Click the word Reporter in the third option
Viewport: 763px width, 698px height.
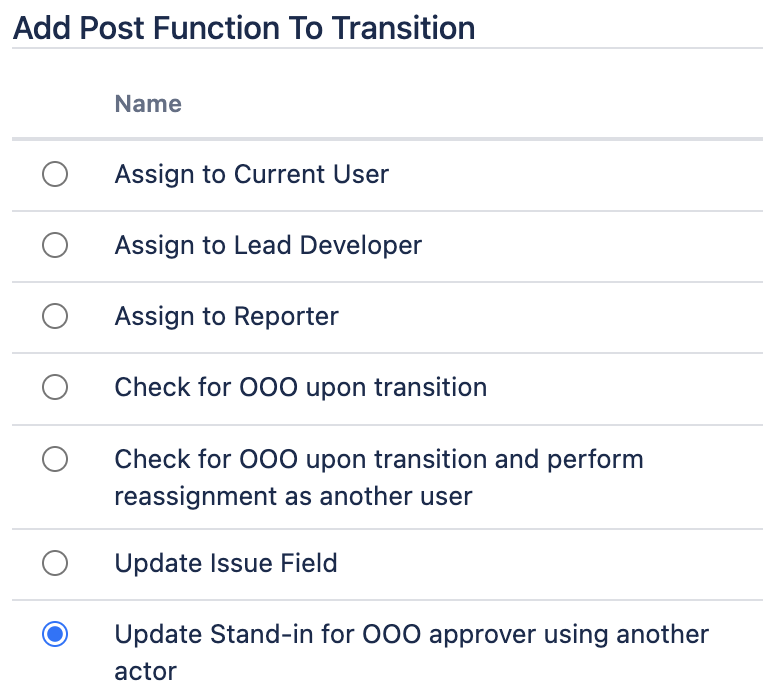[x=286, y=317]
